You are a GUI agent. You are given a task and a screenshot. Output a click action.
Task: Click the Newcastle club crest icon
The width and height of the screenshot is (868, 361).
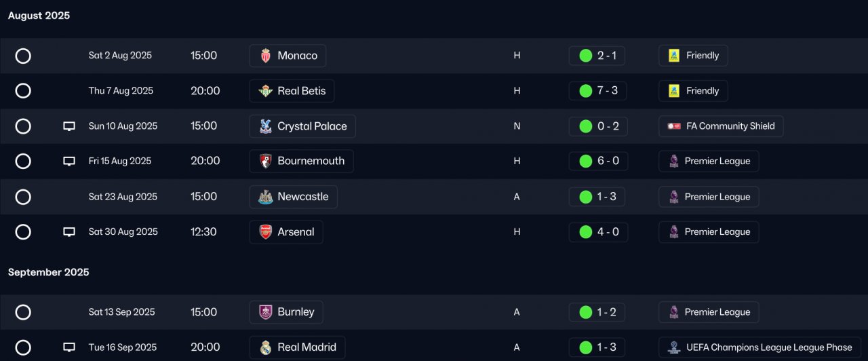click(266, 197)
